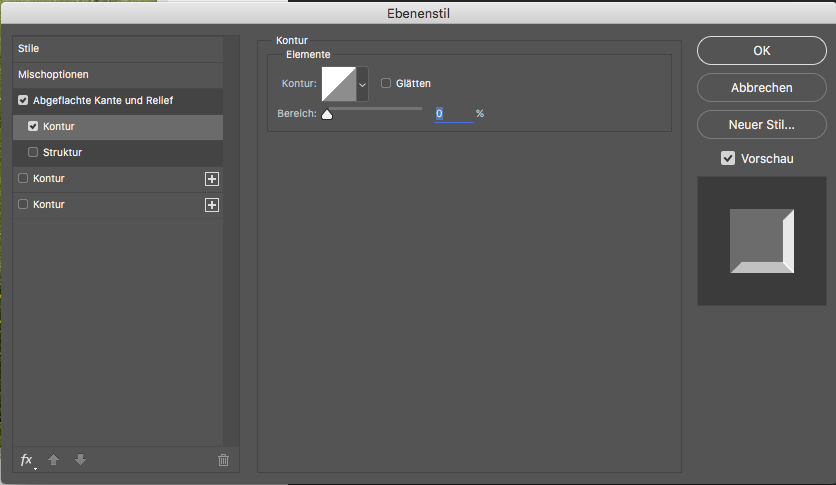Enable the bottom Kontur effect checkbox
836x485 pixels.
coord(23,205)
